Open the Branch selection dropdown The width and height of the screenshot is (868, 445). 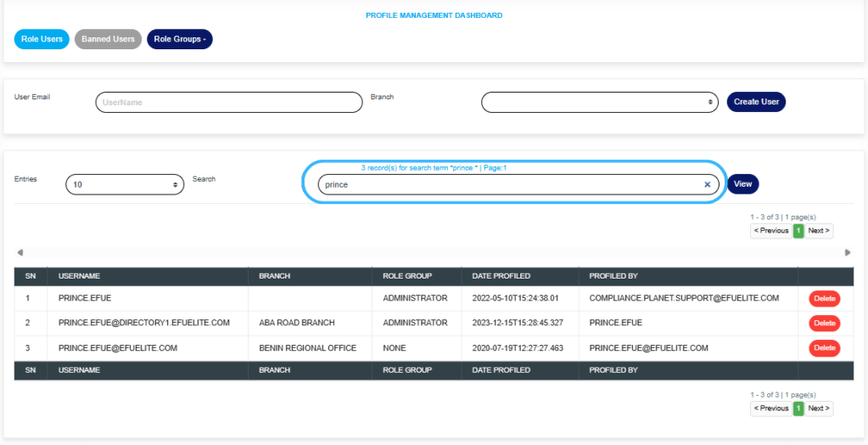tap(600, 102)
